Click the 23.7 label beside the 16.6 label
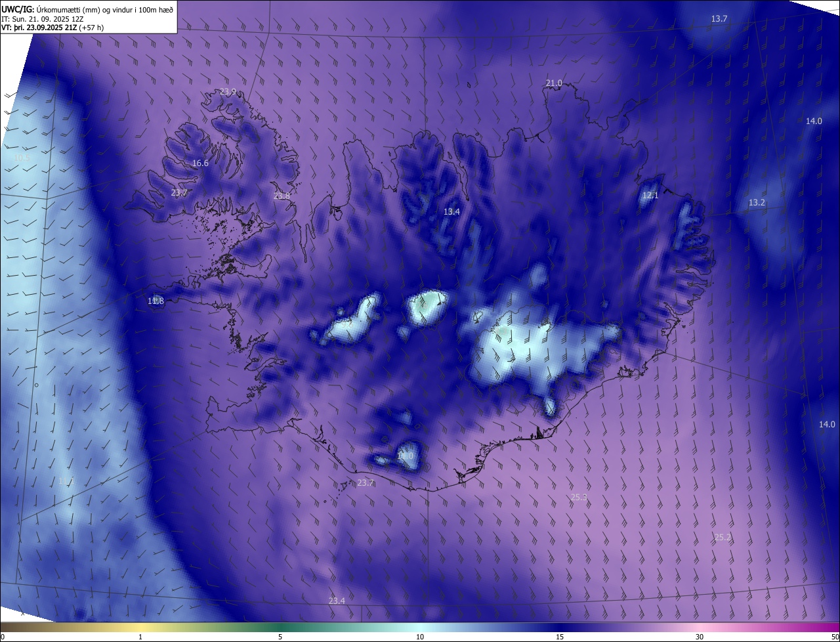840x642 pixels. pyautogui.click(x=178, y=193)
